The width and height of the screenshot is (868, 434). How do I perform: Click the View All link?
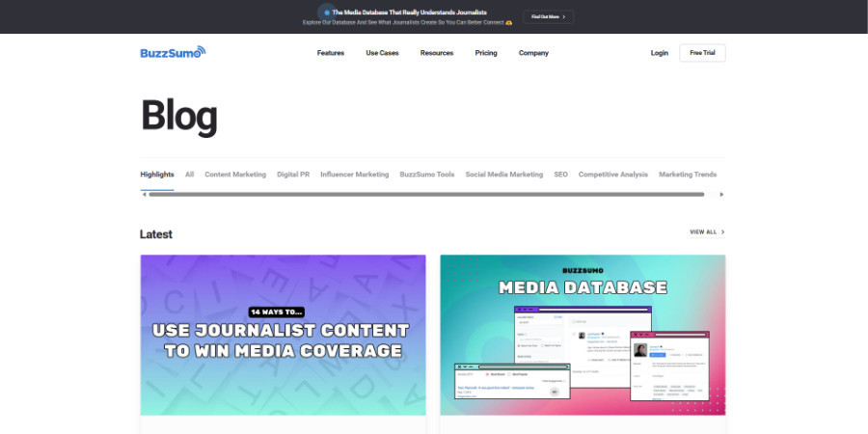[x=707, y=231]
